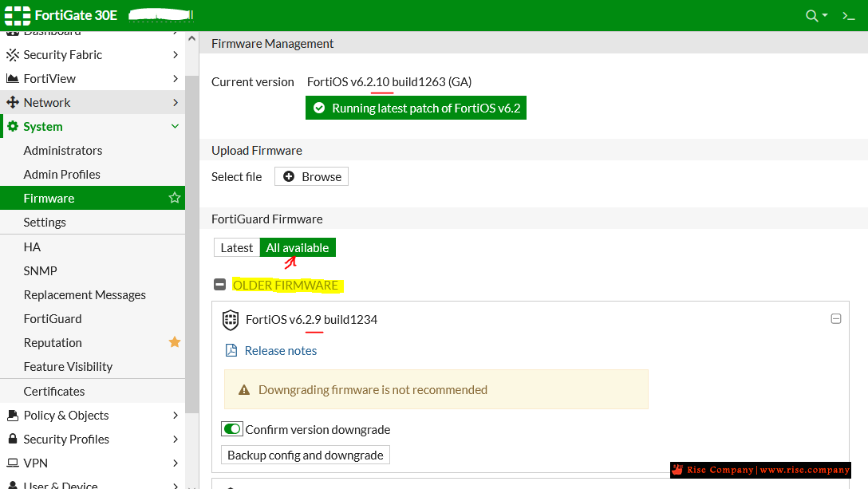Click the FortiView chart icon
This screenshot has height=489, width=868.
pyautogui.click(x=12, y=79)
